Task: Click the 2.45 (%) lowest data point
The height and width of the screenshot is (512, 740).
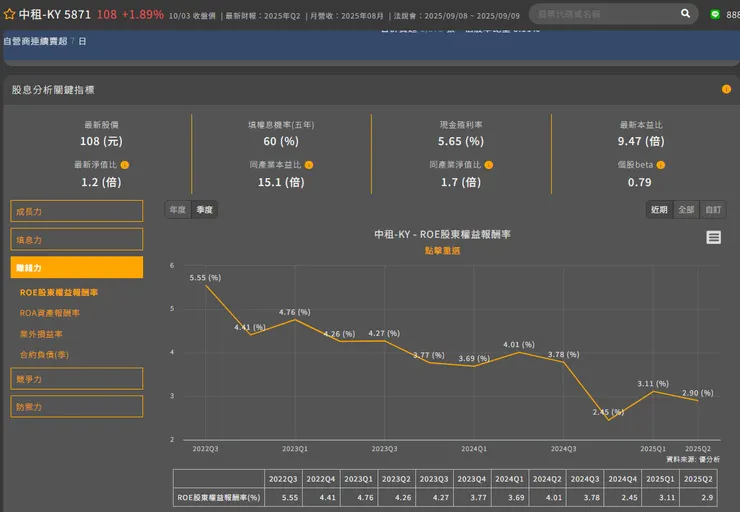Action: [x=608, y=420]
